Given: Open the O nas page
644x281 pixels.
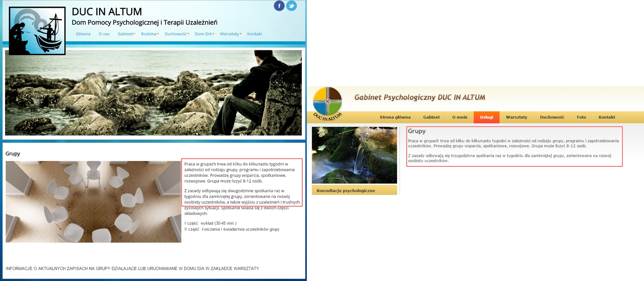Looking at the screenshot, I should point(104,34).
